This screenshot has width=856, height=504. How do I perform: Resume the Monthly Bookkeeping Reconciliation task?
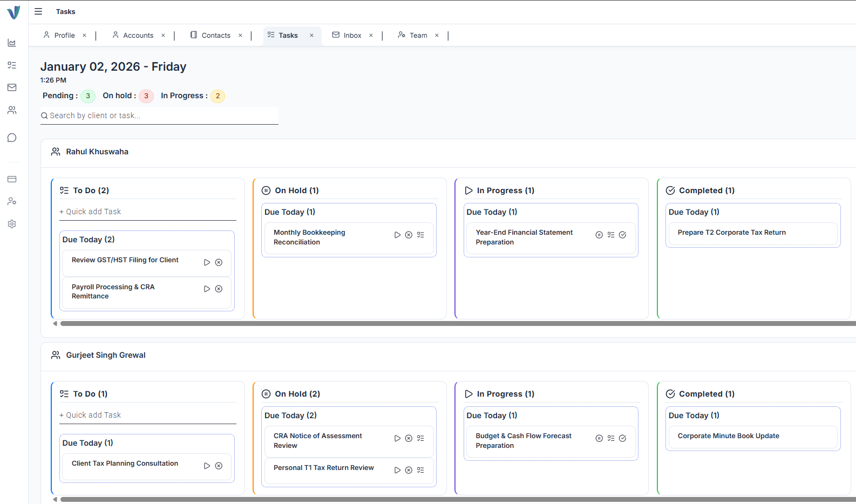(397, 235)
